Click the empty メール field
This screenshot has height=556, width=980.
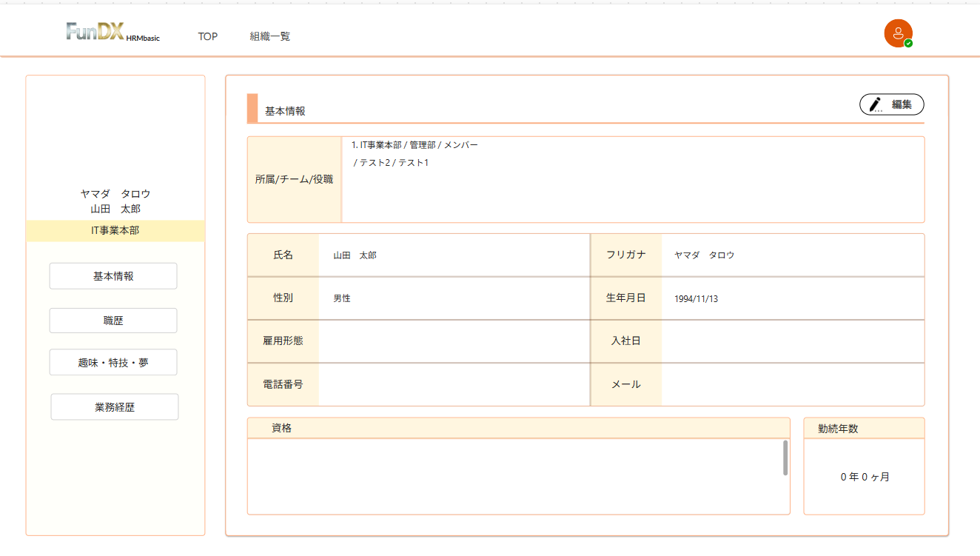792,384
